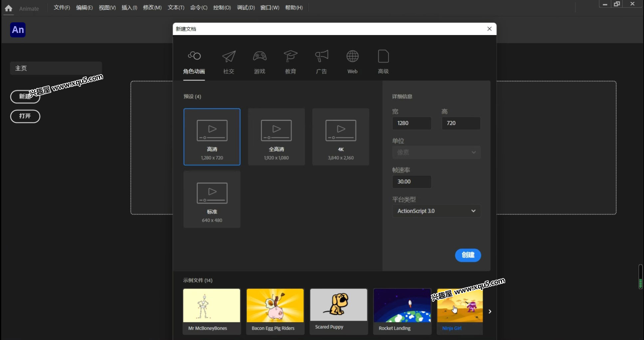Image resolution: width=644 pixels, height=340 pixels.
Task: Open the 调试(D) menu
Action: [246, 7]
